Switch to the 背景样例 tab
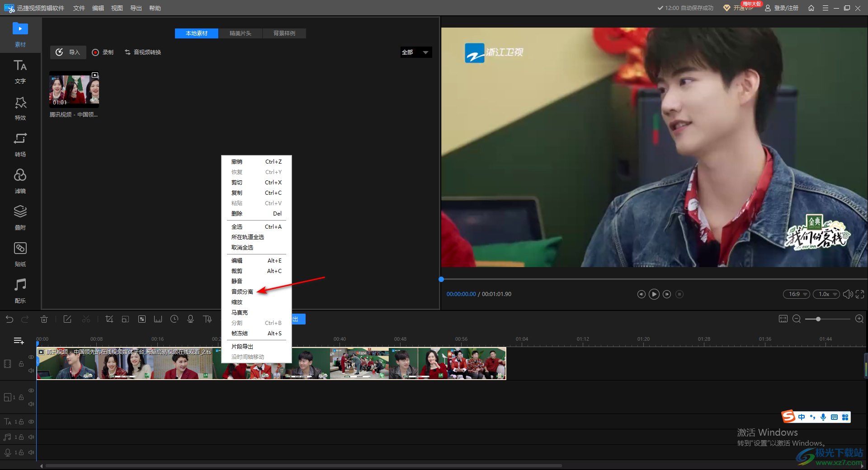Image resolution: width=868 pixels, height=470 pixels. (x=284, y=33)
